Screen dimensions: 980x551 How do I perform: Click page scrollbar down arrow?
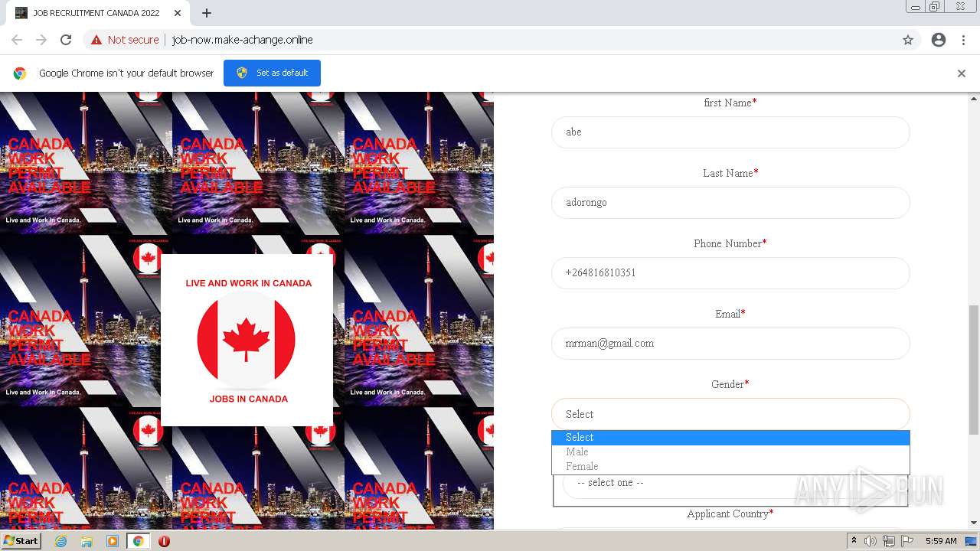click(x=974, y=523)
